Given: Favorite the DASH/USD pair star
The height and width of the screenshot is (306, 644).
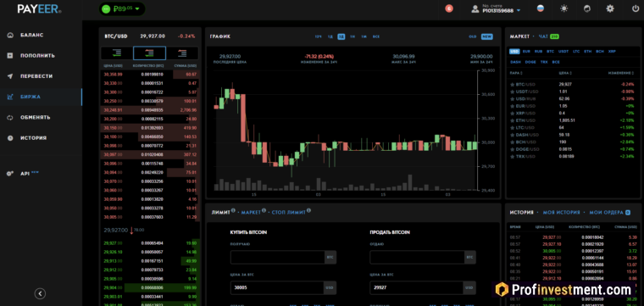Looking at the screenshot, I should click(x=512, y=135).
